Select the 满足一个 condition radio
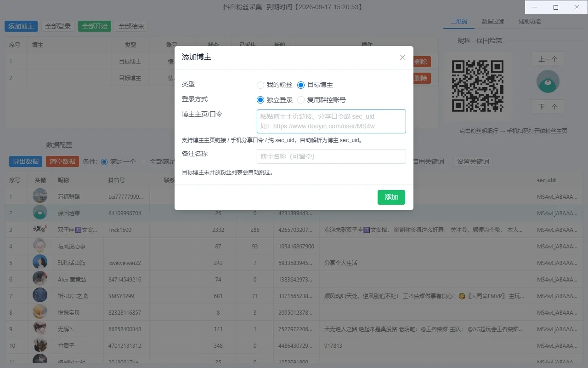This screenshot has width=588, height=368. click(x=119, y=161)
